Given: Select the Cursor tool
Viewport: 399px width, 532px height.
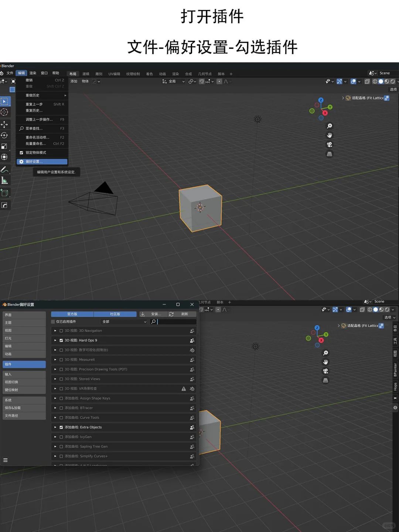Looking at the screenshot, I should click(x=5, y=112).
